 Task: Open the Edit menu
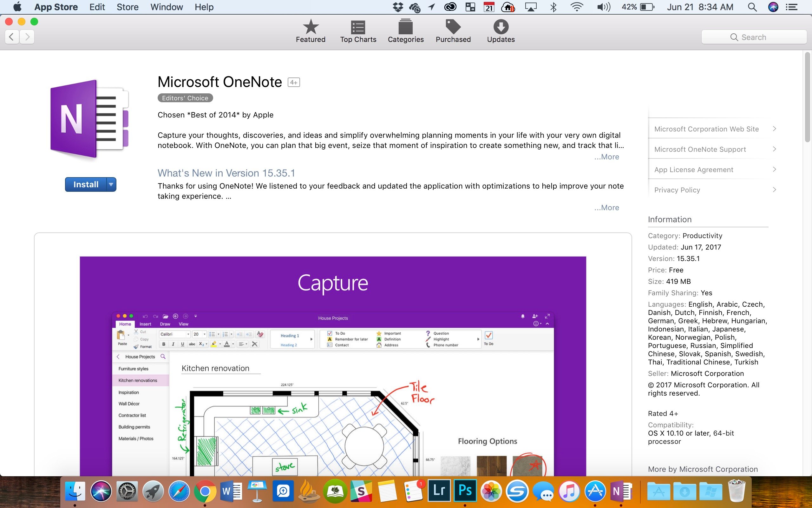pos(97,7)
